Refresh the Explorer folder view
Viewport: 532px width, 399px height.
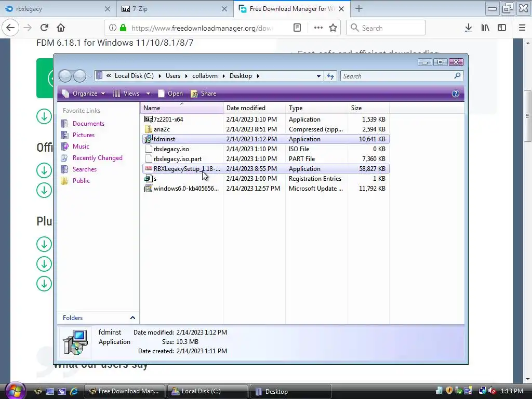click(330, 76)
